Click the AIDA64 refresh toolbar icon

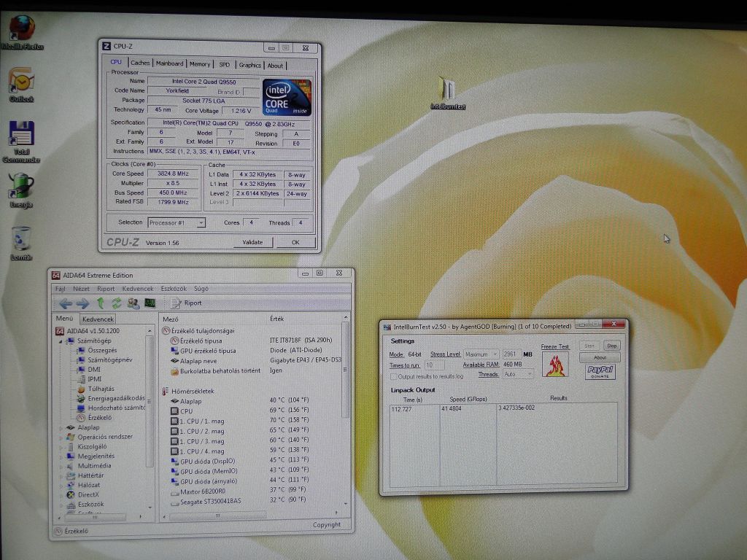(x=116, y=303)
